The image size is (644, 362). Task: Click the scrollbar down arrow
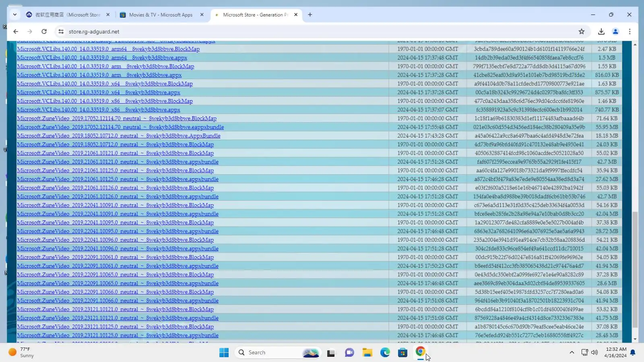click(635, 339)
